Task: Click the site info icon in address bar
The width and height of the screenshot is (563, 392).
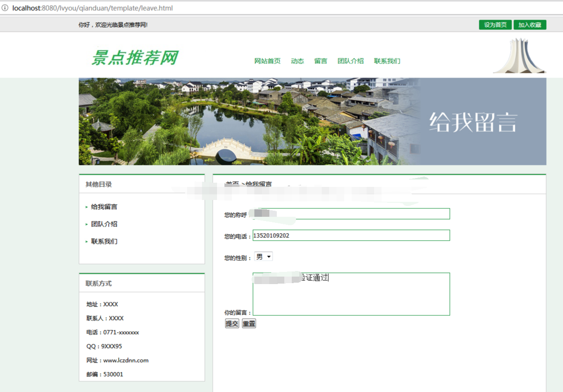Action: point(5,8)
